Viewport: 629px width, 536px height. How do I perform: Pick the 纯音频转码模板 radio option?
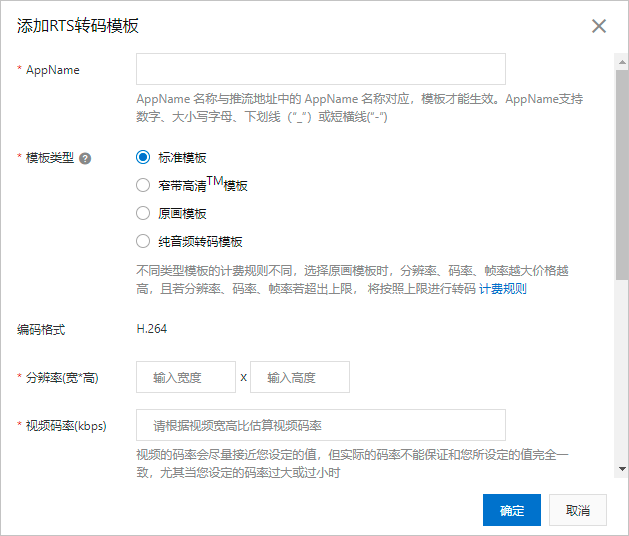pos(143,241)
